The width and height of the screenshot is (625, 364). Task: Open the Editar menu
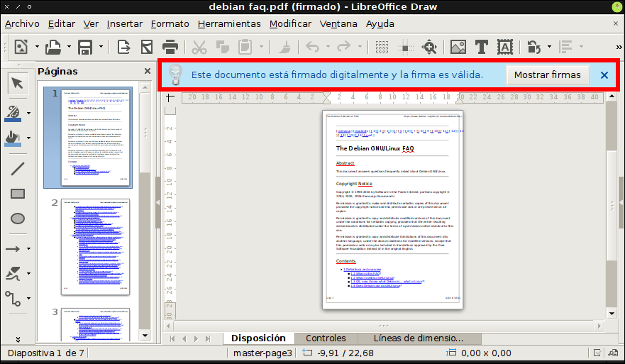62,24
